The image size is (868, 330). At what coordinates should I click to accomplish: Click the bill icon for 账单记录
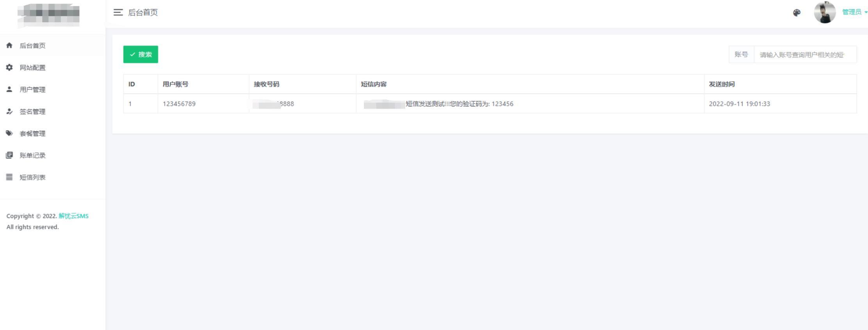pyautogui.click(x=9, y=155)
